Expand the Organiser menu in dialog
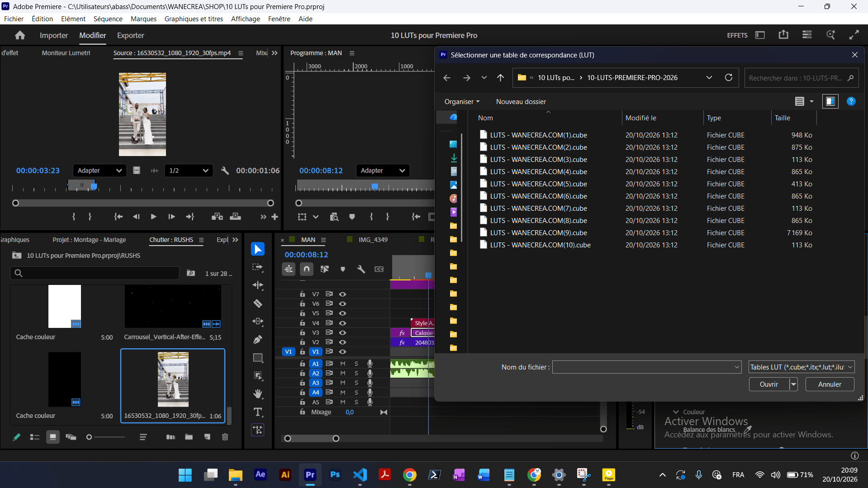The height and width of the screenshot is (488, 868). (462, 102)
